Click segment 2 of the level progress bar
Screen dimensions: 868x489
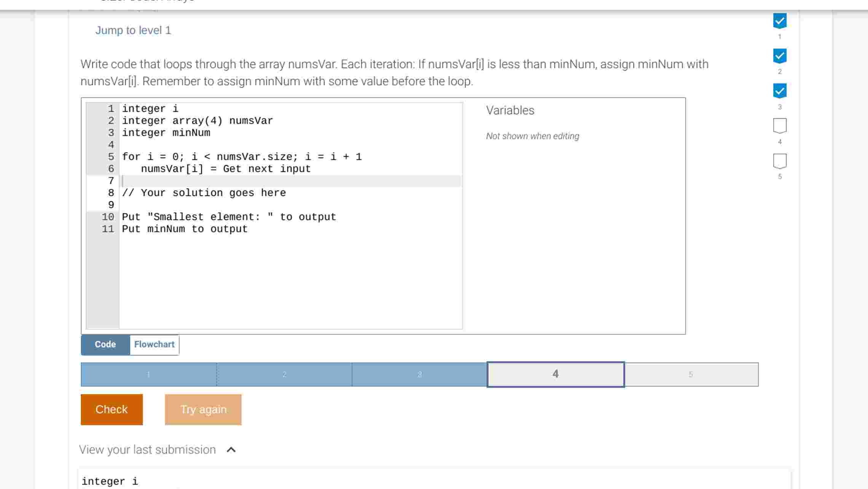pyautogui.click(x=284, y=374)
